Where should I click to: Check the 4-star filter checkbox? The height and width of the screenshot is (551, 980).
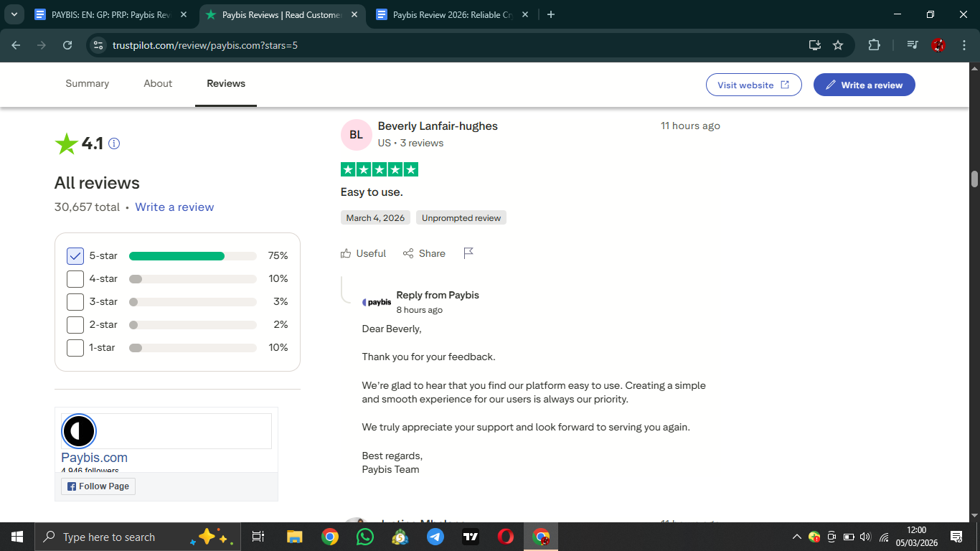(75, 279)
